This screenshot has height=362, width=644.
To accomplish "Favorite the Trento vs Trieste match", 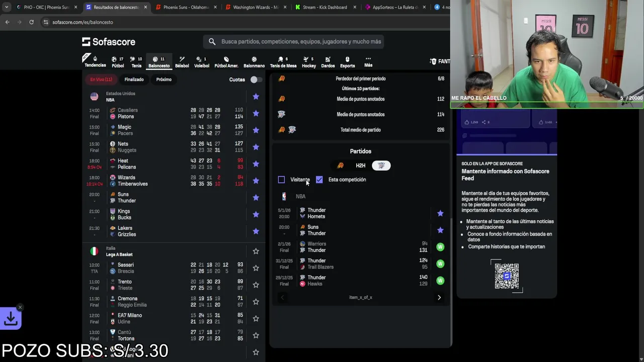I will [256, 285].
